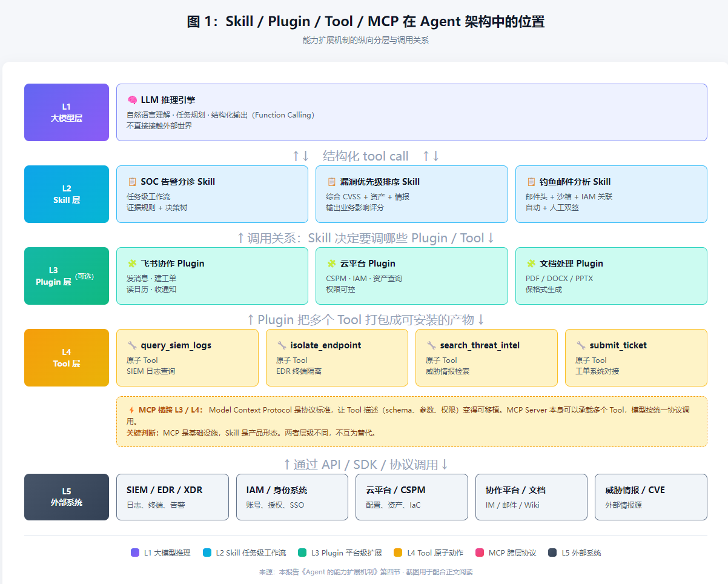This screenshot has width=728, height=584.
Task: Click the text 工单系统对接
Action: [x=597, y=371]
